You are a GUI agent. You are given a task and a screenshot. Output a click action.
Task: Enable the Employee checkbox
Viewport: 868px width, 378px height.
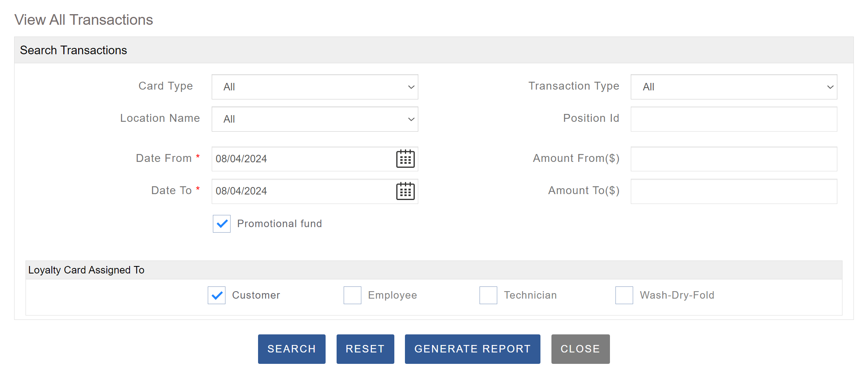352,295
